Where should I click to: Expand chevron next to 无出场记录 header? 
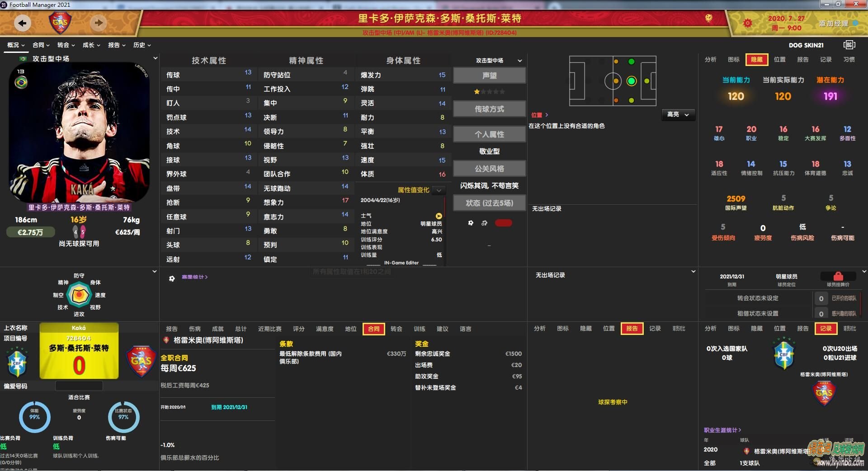pos(693,272)
